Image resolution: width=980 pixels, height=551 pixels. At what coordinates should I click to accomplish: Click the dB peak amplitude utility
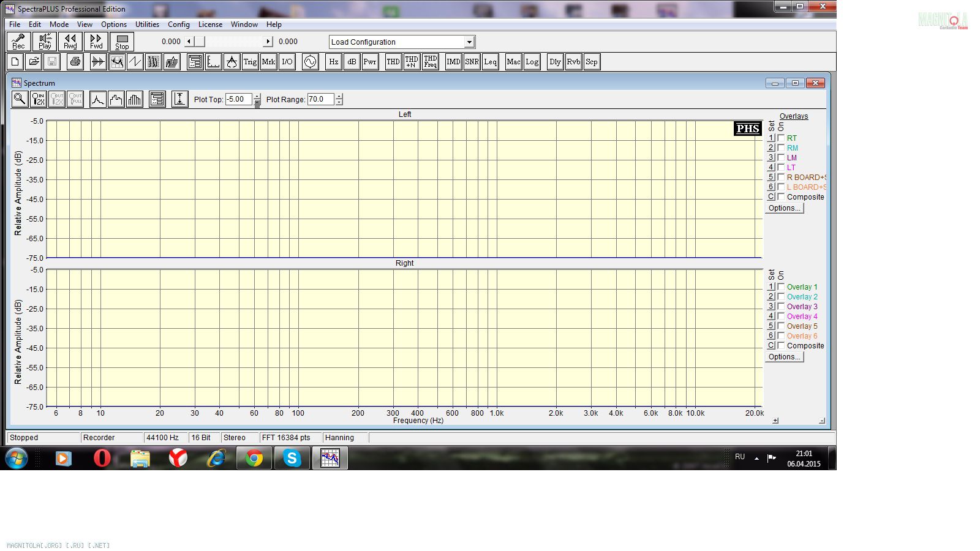[x=352, y=62]
